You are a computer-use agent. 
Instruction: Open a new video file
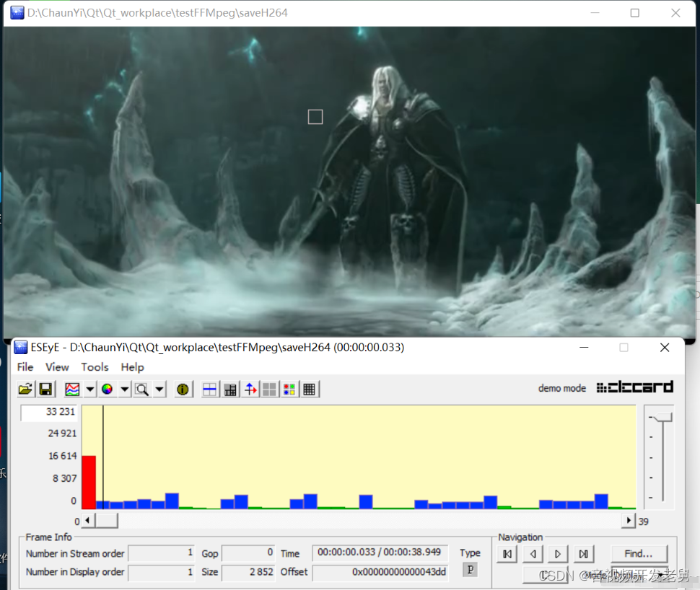tap(25, 389)
